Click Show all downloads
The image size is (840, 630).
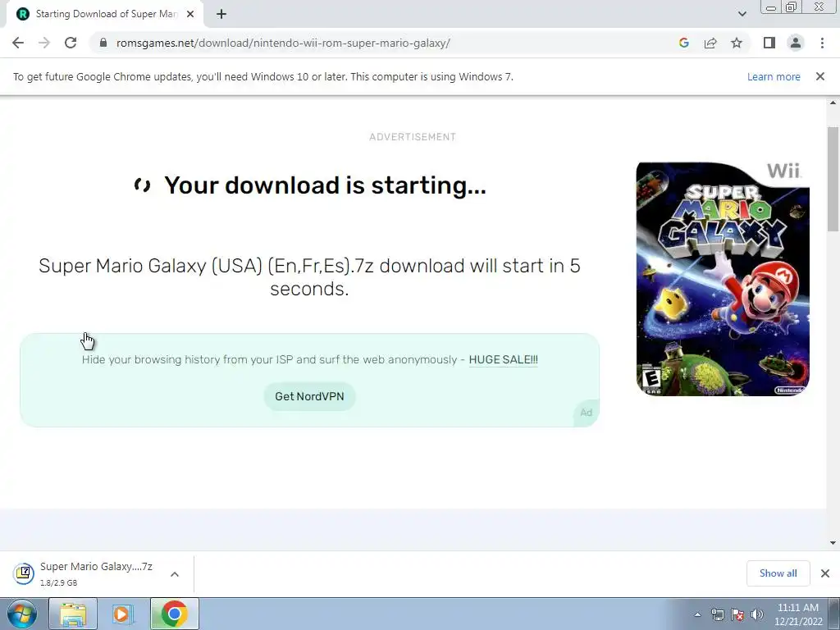778,573
